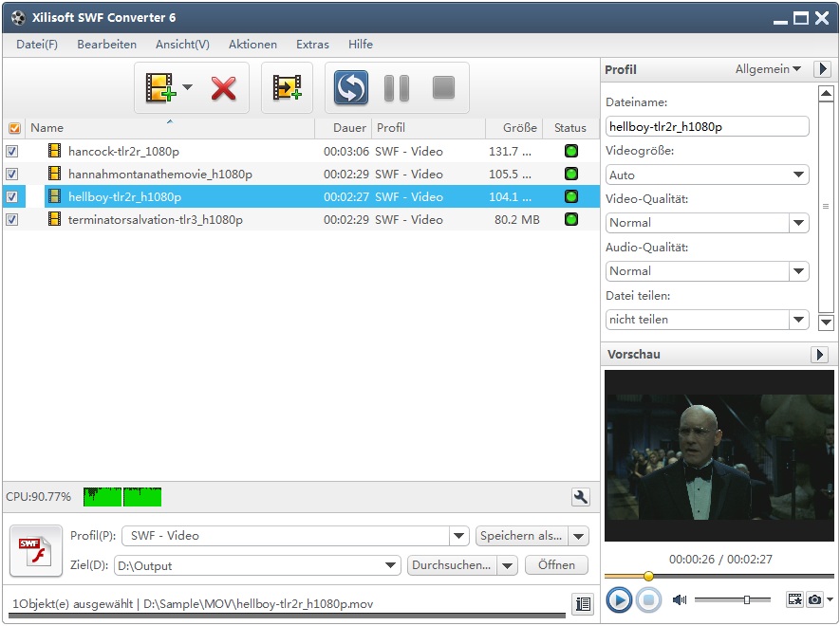Click the Dateiname input field
840x626 pixels.
707,126
